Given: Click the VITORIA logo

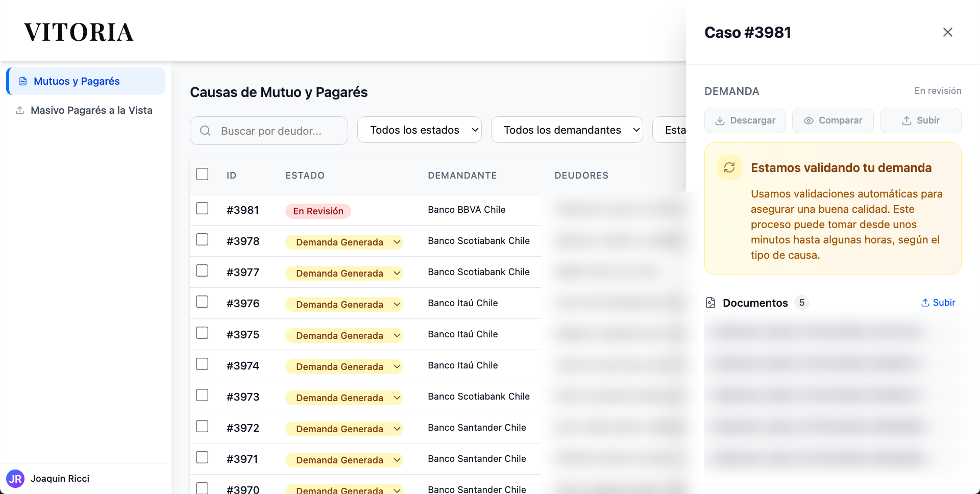Looking at the screenshot, I should click(79, 32).
